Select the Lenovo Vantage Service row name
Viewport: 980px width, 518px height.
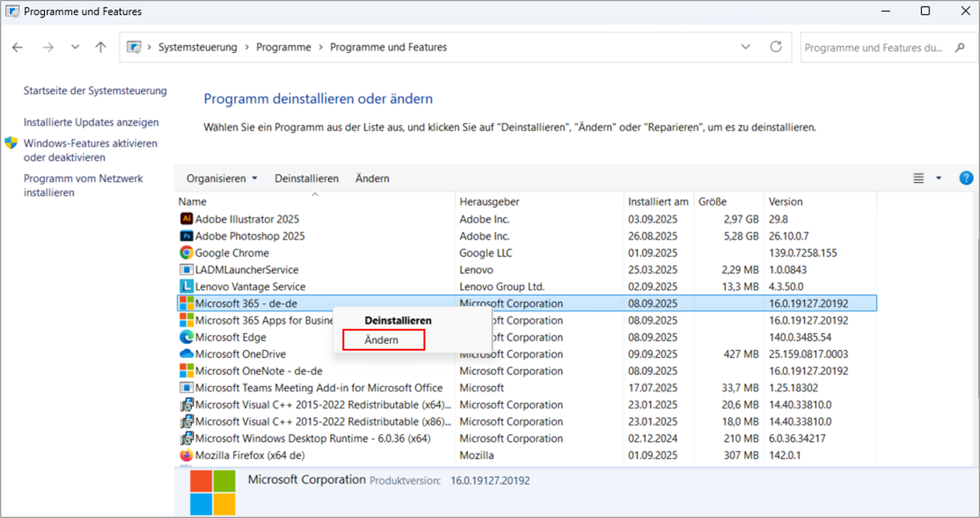click(x=250, y=286)
